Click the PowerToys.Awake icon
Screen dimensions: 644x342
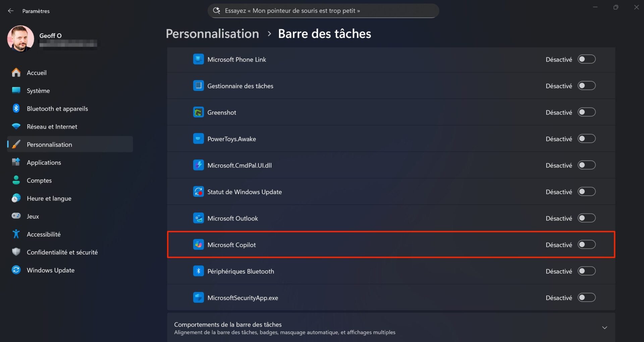(199, 138)
